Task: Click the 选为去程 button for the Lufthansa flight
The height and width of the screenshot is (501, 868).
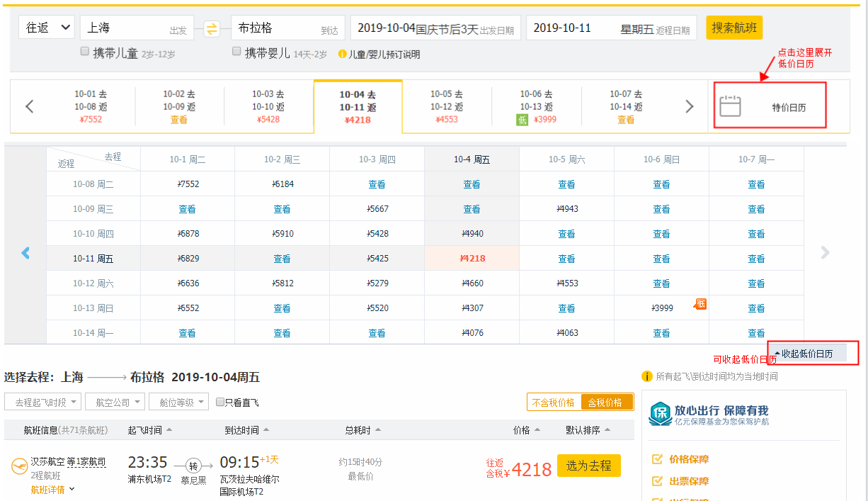Action: pyautogui.click(x=589, y=466)
